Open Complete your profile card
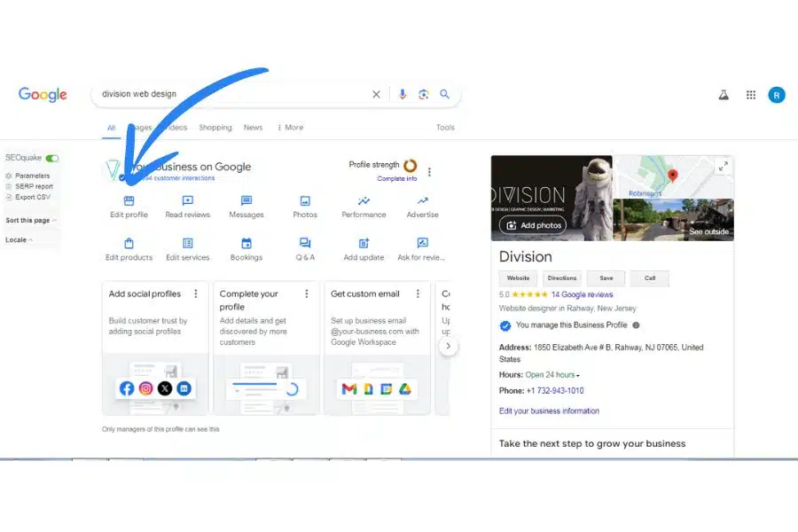The width and height of the screenshot is (798, 532). tap(266, 348)
